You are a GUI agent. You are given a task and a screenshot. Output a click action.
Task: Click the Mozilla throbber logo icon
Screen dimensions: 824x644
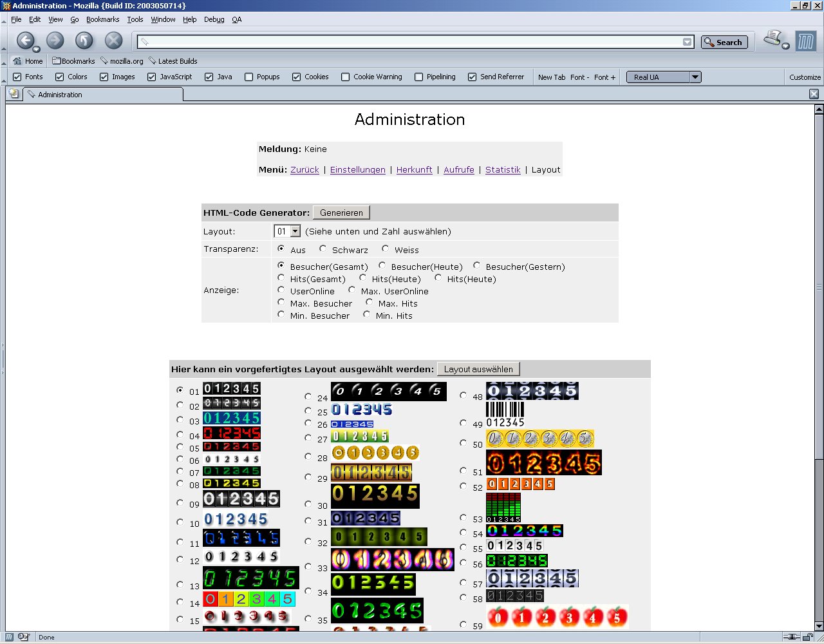coord(805,42)
